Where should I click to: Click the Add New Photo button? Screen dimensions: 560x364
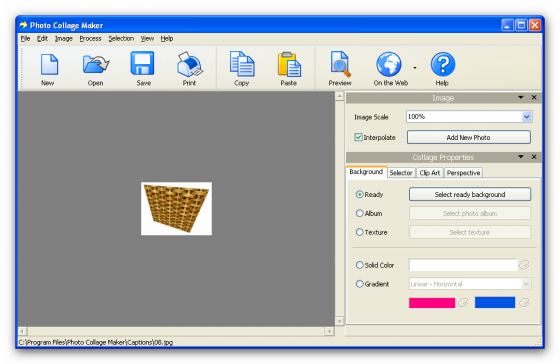(469, 137)
